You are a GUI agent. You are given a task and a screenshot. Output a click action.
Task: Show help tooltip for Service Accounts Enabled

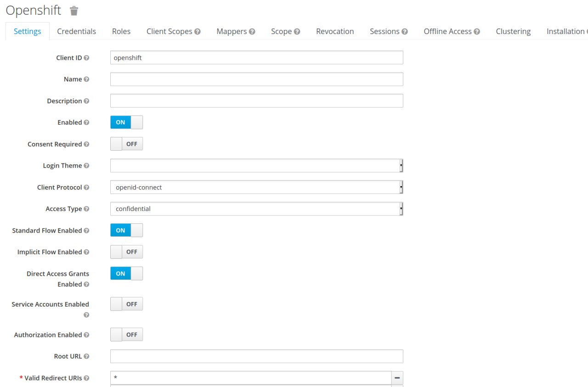point(86,315)
